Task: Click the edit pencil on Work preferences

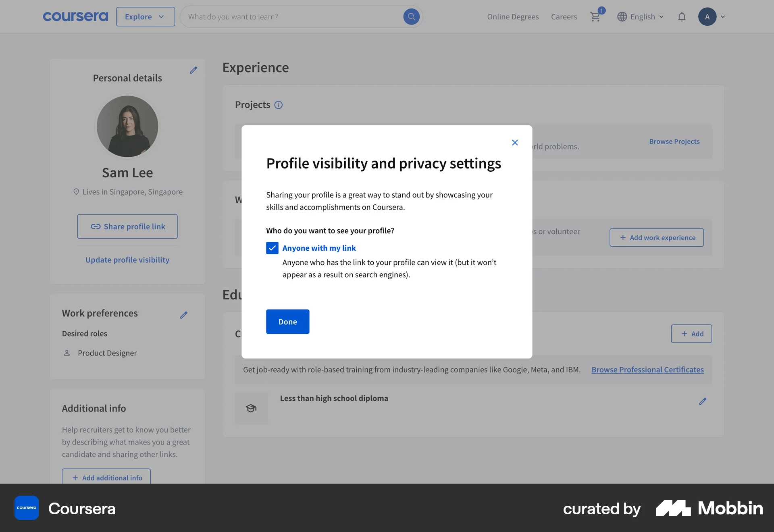Action: point(184,315)
